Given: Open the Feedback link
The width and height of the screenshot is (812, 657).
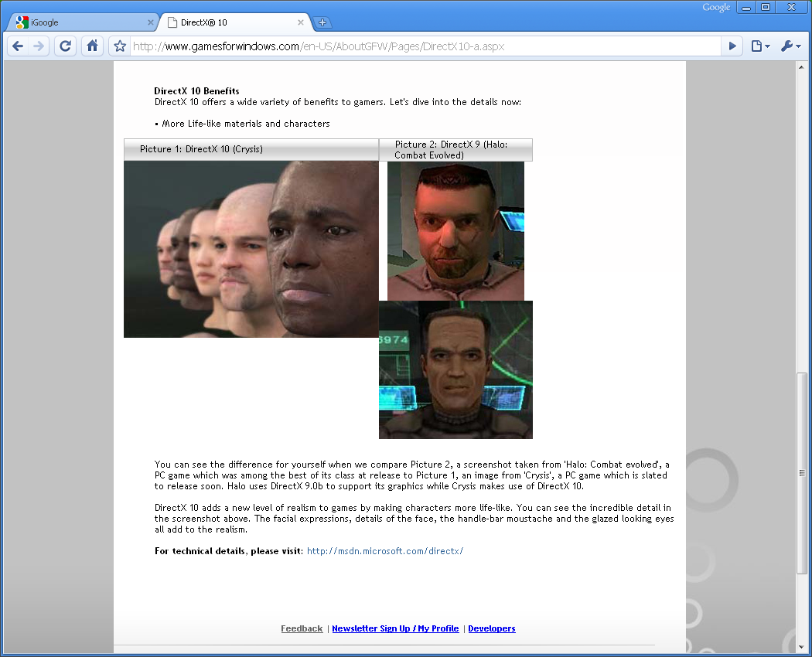Looking at the screenshot, I should [302, 628].
